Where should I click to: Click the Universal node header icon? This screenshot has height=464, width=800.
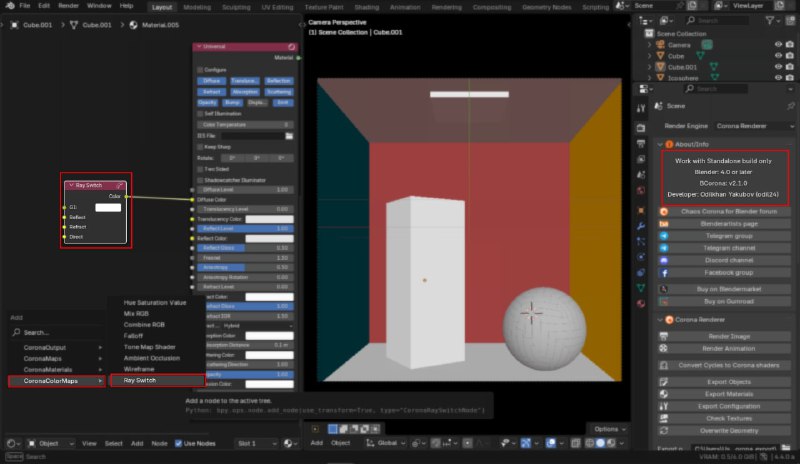tap(291, 47)
